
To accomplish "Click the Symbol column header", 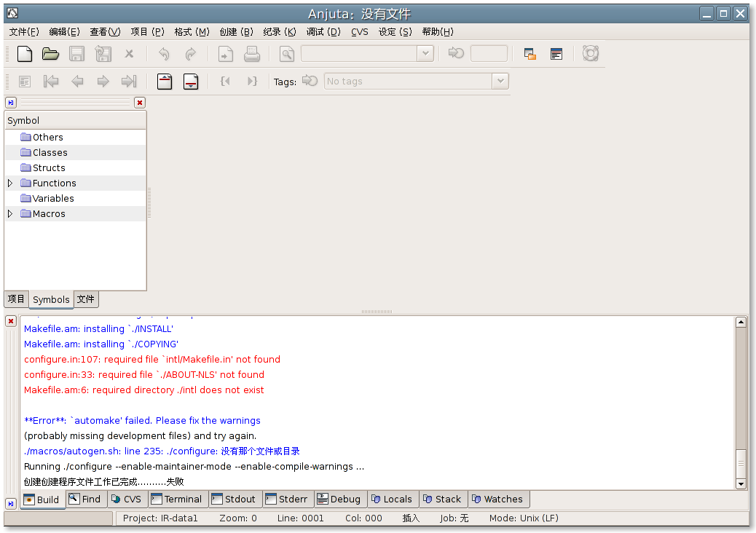I will pyautogui.click(x=75, y=120).
